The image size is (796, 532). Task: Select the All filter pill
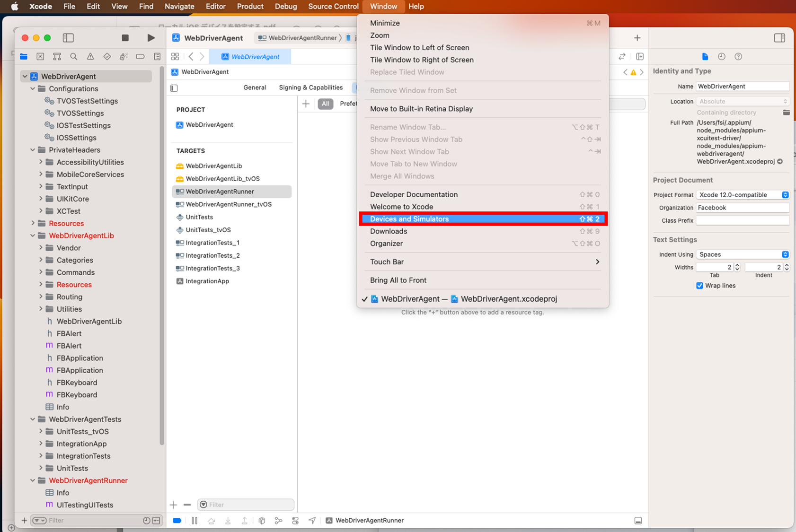coord(326,104)
